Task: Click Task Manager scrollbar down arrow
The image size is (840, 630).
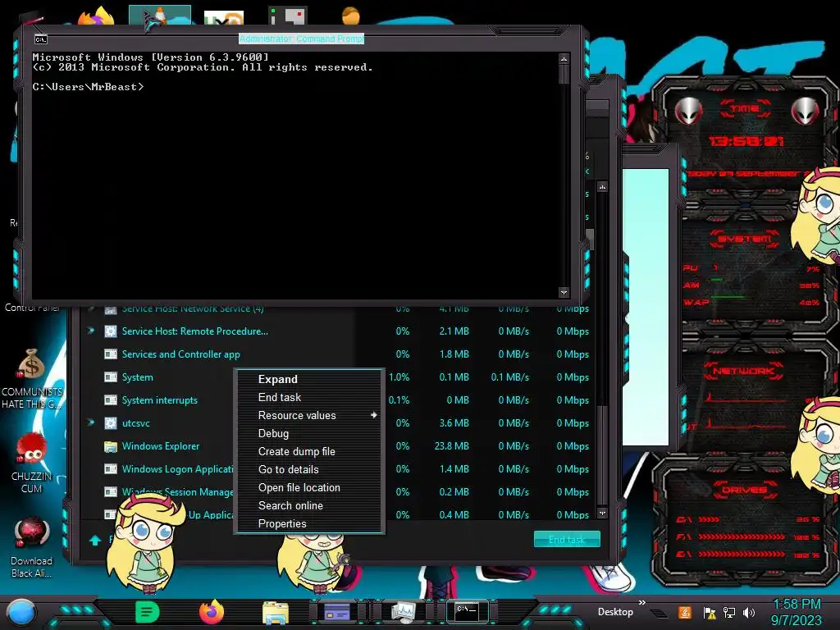Action: [x=602, y=514]
